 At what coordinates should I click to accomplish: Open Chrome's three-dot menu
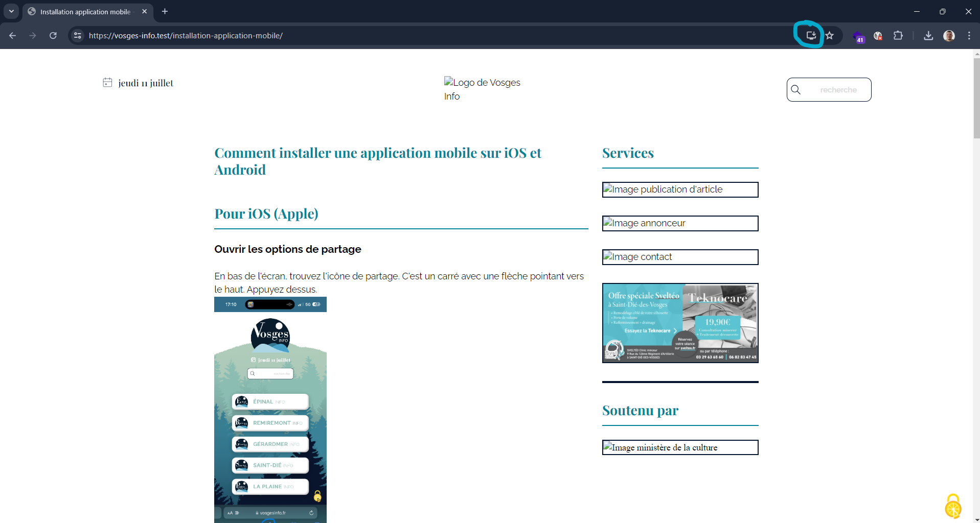[969, 35]
